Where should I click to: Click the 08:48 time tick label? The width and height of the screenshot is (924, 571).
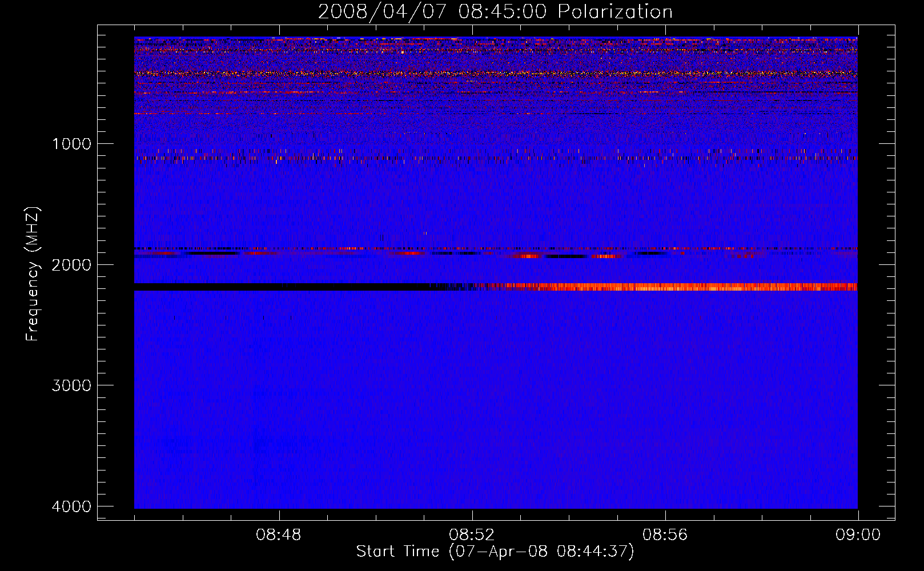[x=279, y=535]
